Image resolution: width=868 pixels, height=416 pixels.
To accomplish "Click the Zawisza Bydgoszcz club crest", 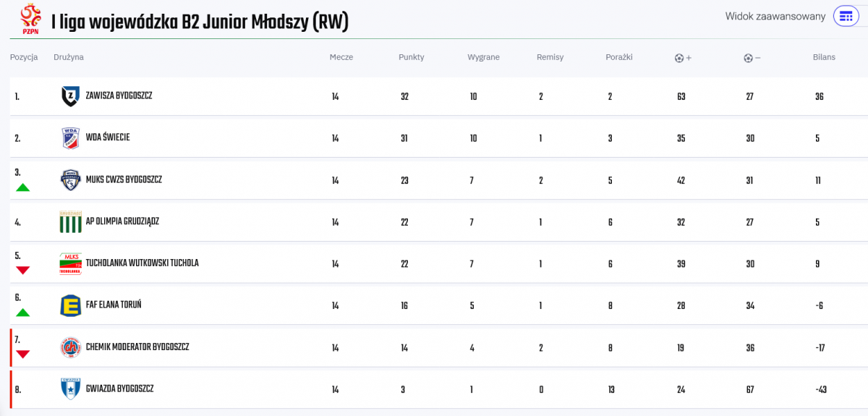I will (x=70, y=96).
